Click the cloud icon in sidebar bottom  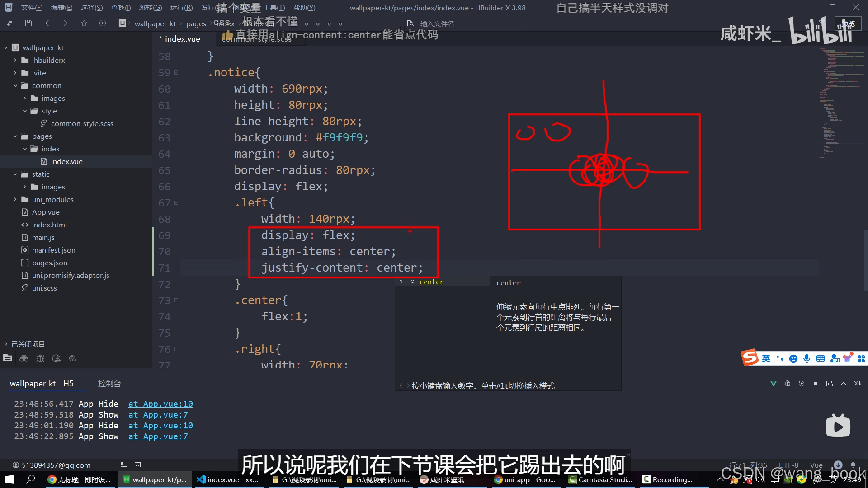pos(73,358)
